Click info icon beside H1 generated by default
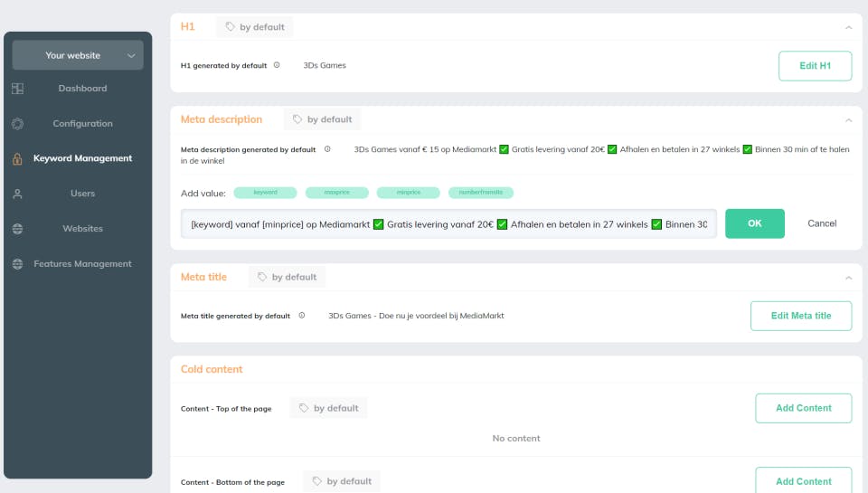This screenshot has height=493, width=868. coord(277,65)
